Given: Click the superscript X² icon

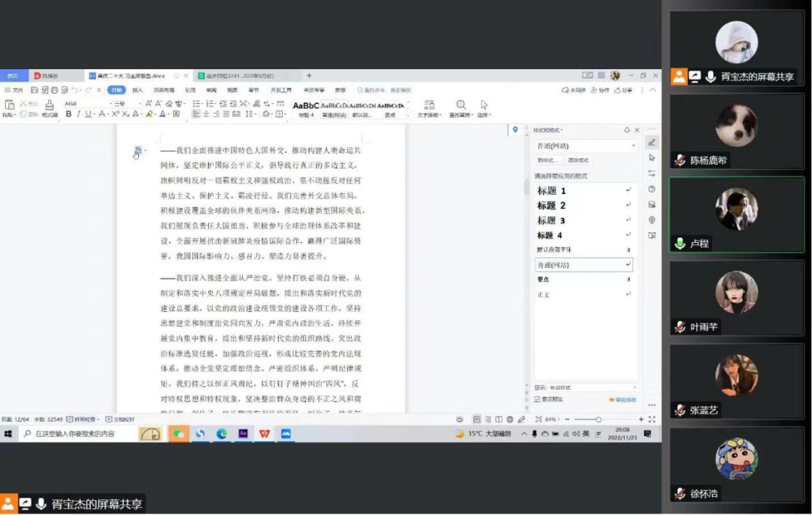Looking at the screenshot, I should pos(115,114).
